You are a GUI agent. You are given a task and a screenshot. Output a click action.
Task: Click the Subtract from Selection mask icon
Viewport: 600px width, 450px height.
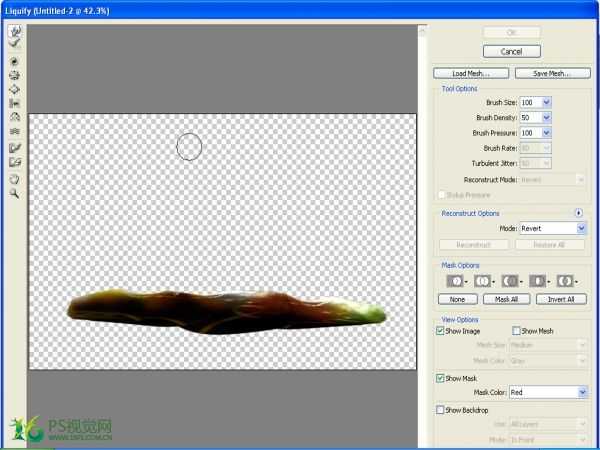tap(510, 281)
